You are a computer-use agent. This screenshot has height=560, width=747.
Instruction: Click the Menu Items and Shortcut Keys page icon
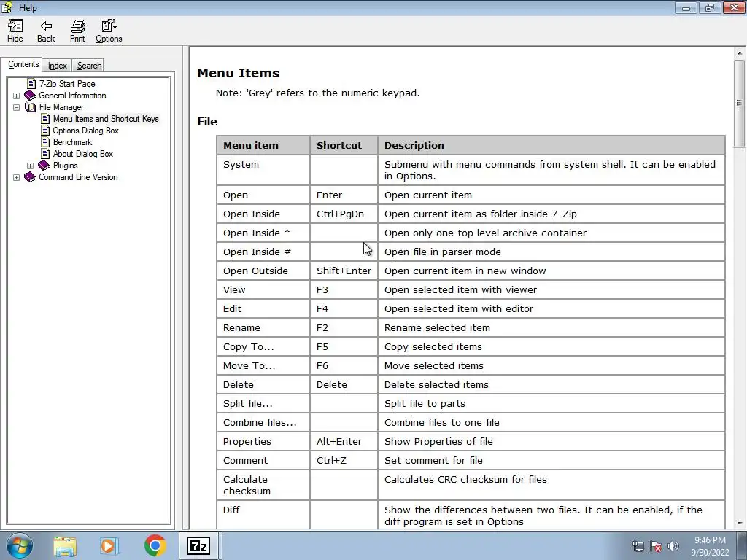coord(45,119)
